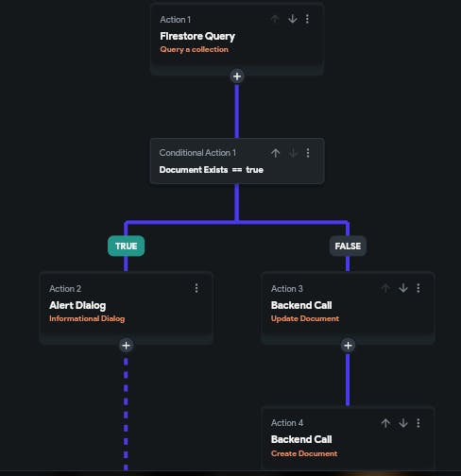Move Conditional Action 1 up

[276, 153]
